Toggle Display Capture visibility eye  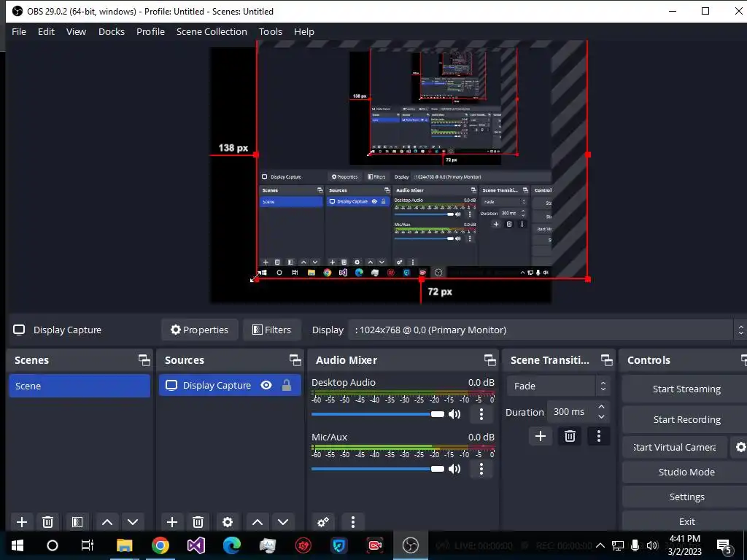pyautogui.click(x=266, y=385)
